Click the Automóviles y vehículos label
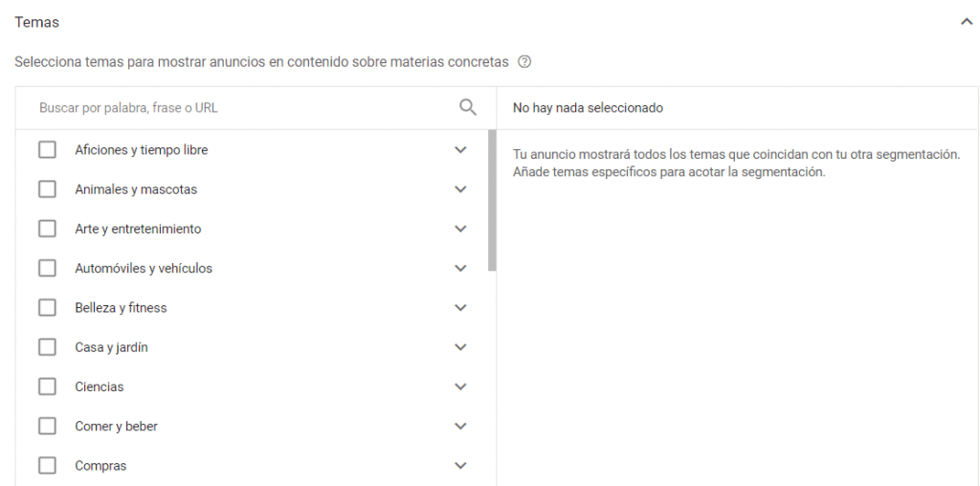 (x=144, y=268)
